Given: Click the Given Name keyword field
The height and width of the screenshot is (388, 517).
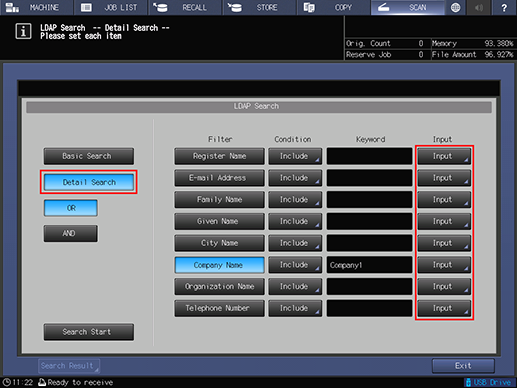Looking at the screenshot, I should click(370, 221).
